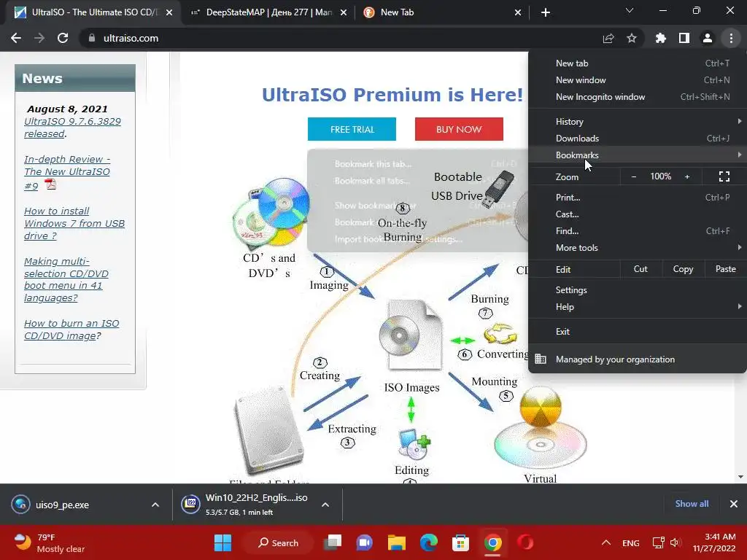The image size is (747, 560).
Task: Select Find... from the menu
Action: click(x=638, y=230)
